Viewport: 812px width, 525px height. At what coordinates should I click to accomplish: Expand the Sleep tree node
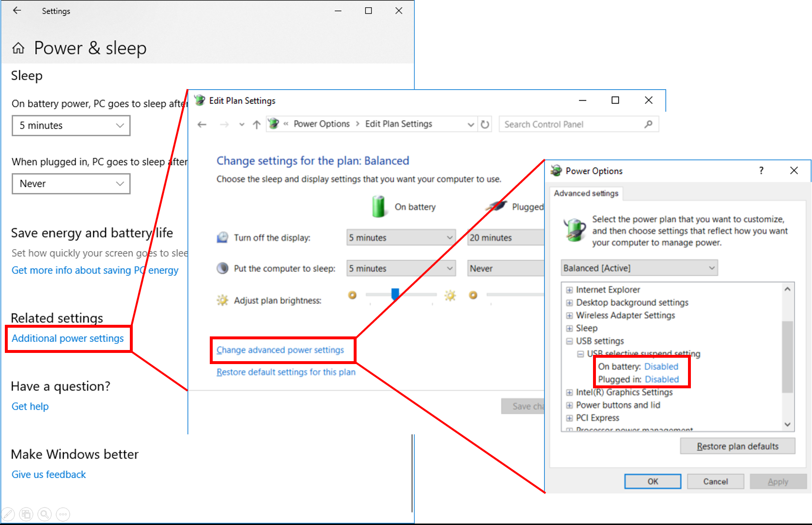tap(569, 329)
